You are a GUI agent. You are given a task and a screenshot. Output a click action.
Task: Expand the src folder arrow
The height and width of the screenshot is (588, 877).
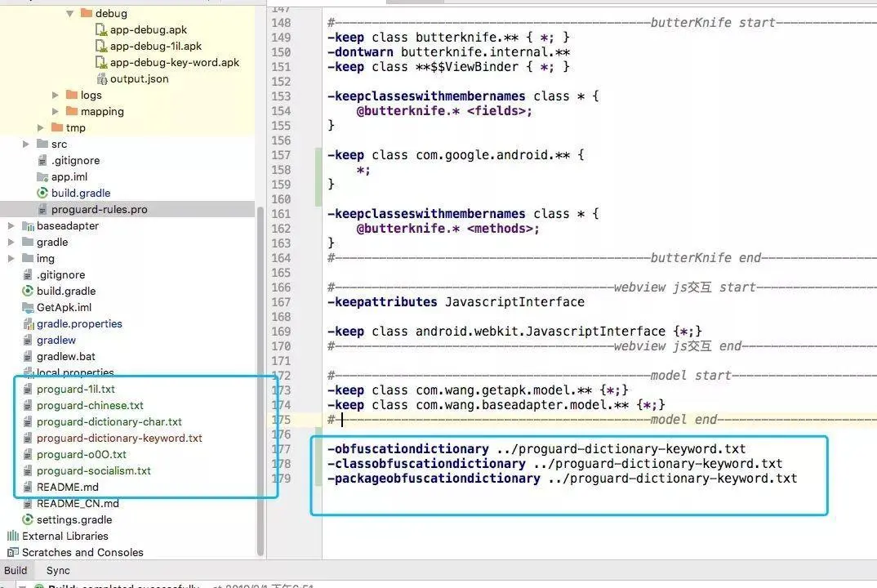click(26, 145)
